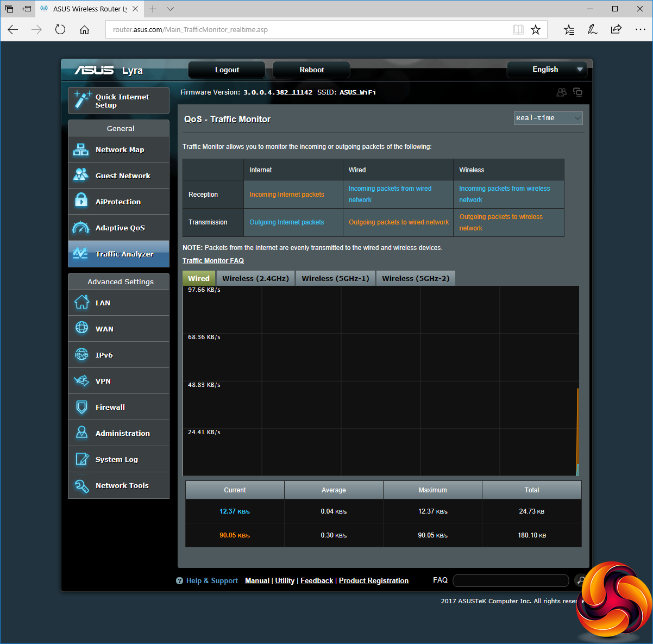Open Network Map from the sidebar
Screen dimensions: 653x644
tap(119, 149)
